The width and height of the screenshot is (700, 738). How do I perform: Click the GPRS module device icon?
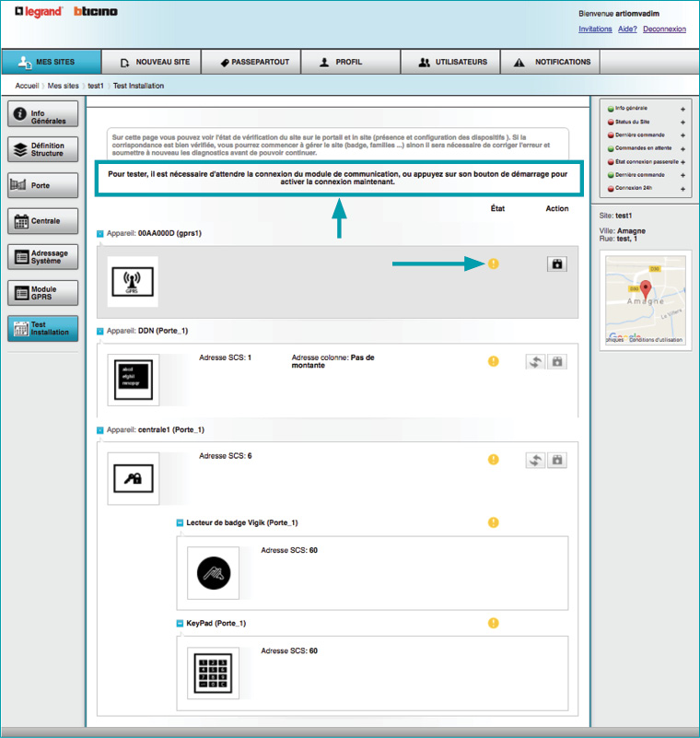[x=133, y=282]
